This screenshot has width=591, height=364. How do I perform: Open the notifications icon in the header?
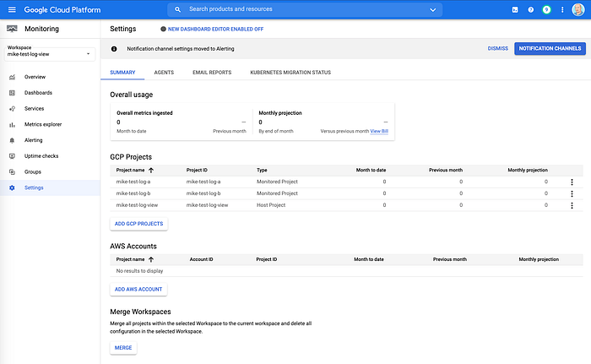coord(546,10)
